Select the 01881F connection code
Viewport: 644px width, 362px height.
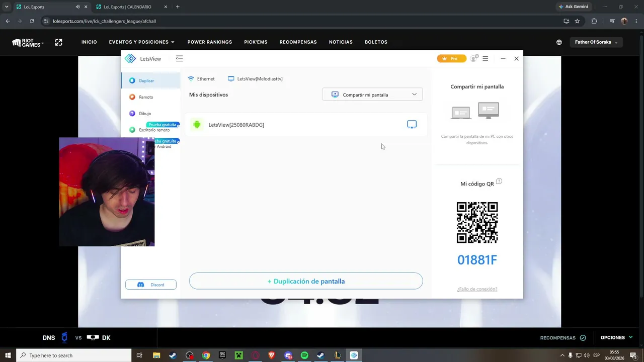(477, 260)
